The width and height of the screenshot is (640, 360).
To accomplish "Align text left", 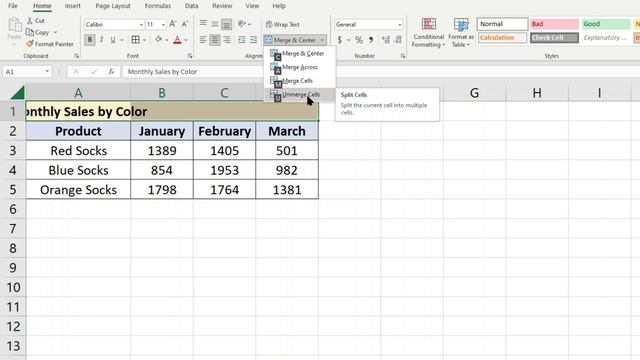I will pyautogui.click(x=203, y=40).
